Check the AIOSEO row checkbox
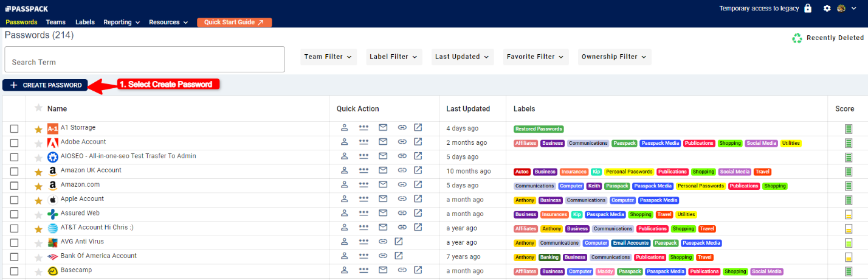The image size is (868, 280). (x=14, y=157)
